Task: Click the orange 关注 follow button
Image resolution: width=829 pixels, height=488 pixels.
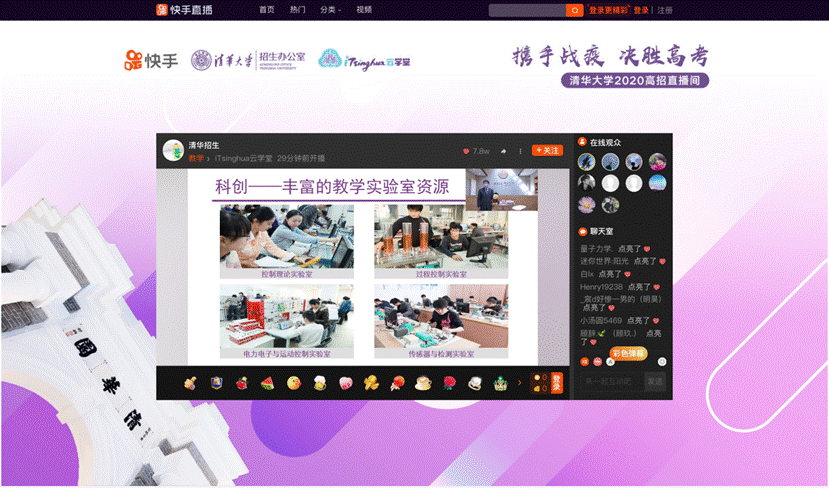Action: point(547,150)
